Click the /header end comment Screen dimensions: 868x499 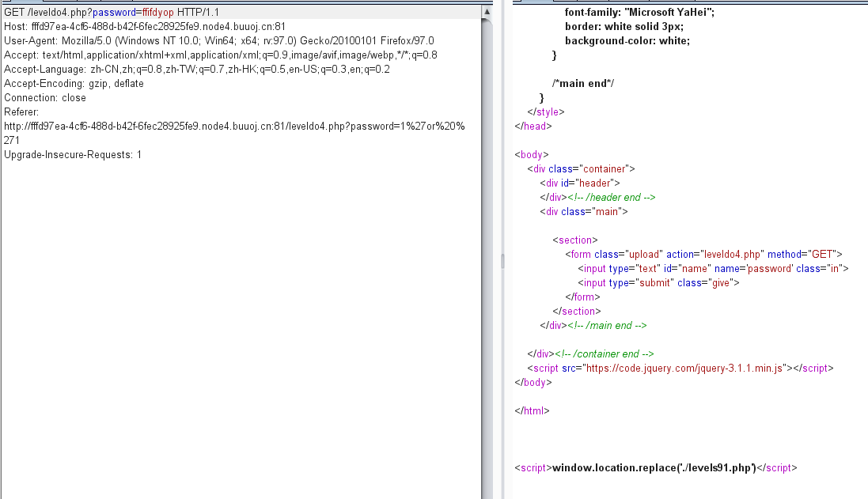pyautogui.click(x=611, y=198)
